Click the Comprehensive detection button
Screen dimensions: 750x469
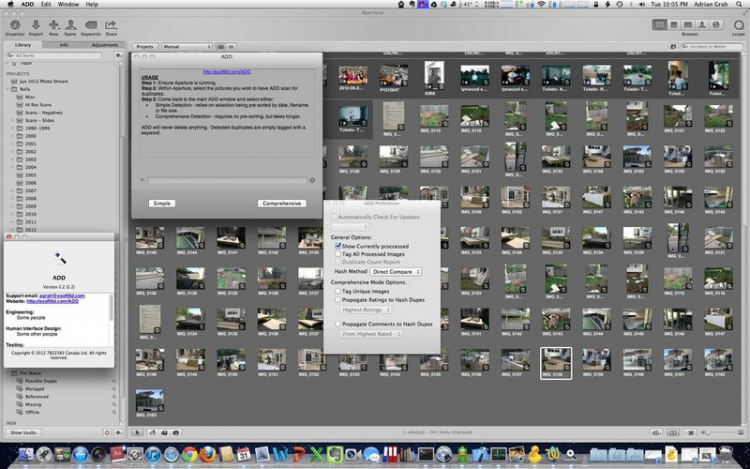(x=280, y=203)
